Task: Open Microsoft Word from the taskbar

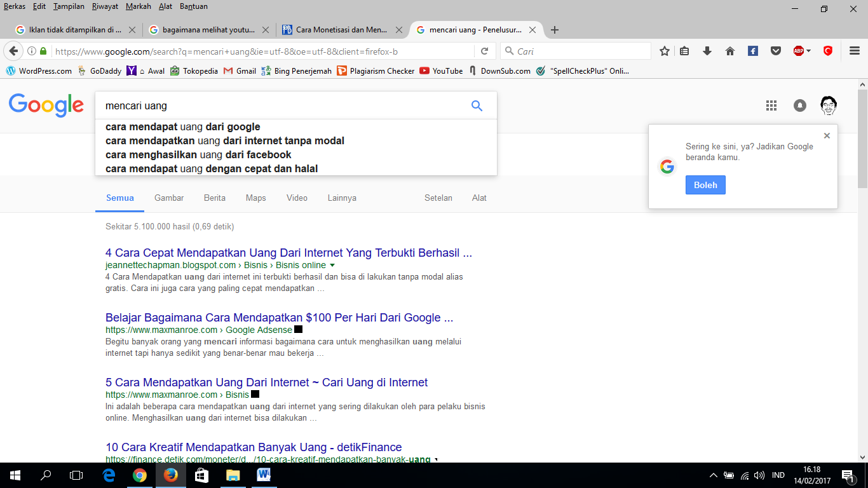Action: point(264,476)
